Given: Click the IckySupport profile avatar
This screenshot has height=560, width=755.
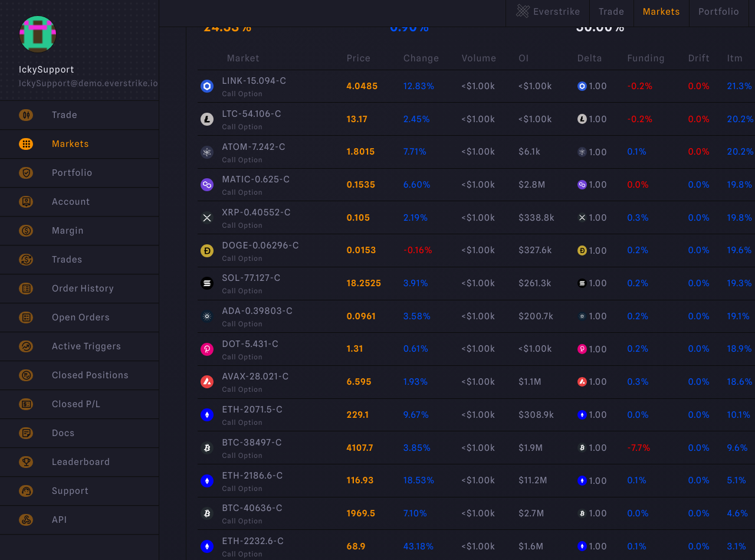Looking at the screenshot, I should [x=37, y=34].
